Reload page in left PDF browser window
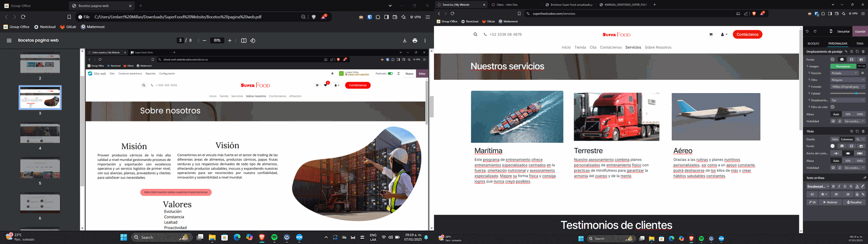Image resolution: width=868 pixels, height=244 pixels. [x=23, y=17]
